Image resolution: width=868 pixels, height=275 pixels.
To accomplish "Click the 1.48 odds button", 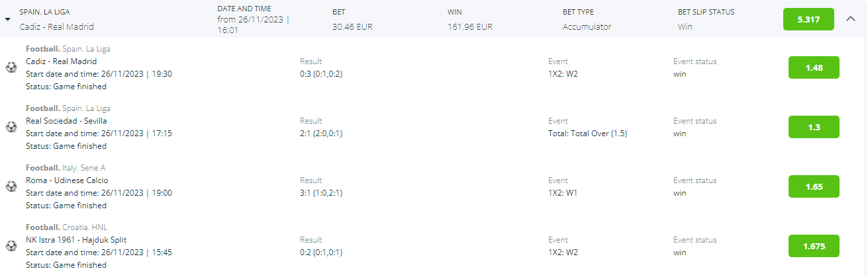I will pos(814,67).
